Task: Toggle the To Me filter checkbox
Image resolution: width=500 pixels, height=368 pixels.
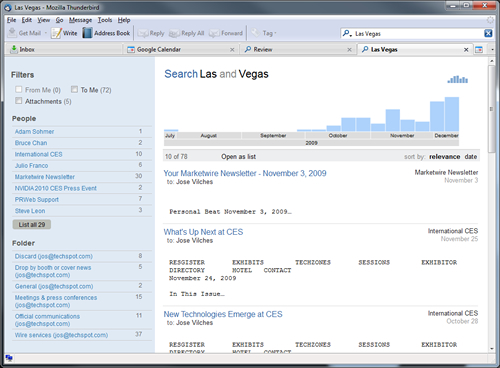Action: [74, 89]
